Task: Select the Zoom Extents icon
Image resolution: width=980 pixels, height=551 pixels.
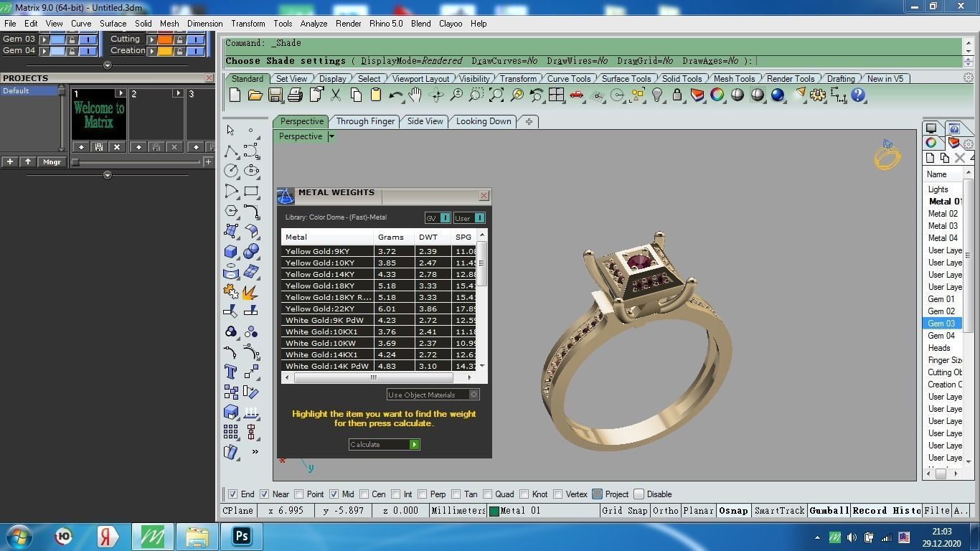Action: [496, 95]
